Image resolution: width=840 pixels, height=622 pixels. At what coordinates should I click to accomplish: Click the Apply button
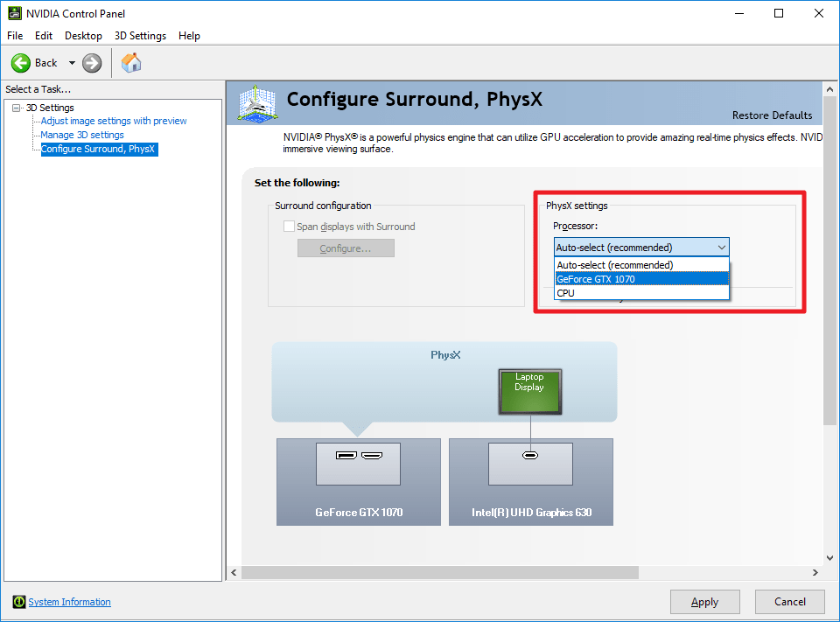pos(704,602)
